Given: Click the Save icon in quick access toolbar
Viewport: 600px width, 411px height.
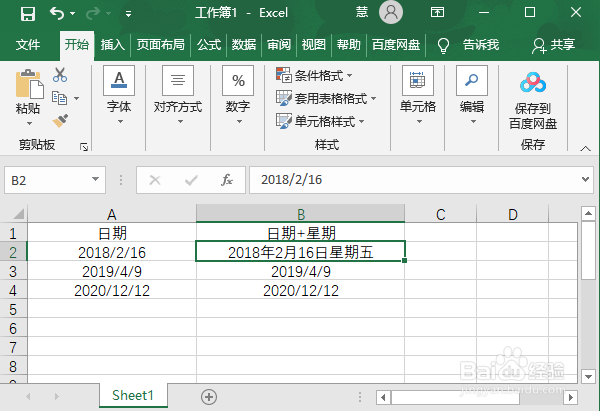Looking at the screenshot, I should [28, 14].
